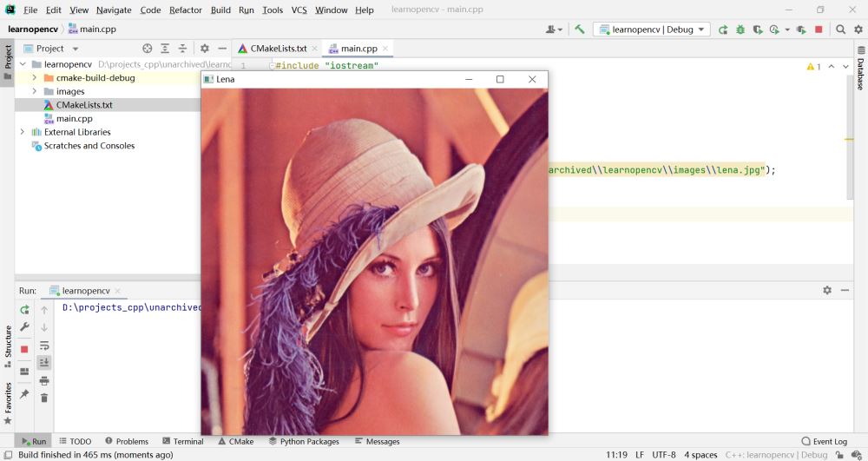Rerun learnopencv from Run panel
Viewport: 868px width, 461px height.
tap(24, 310)
